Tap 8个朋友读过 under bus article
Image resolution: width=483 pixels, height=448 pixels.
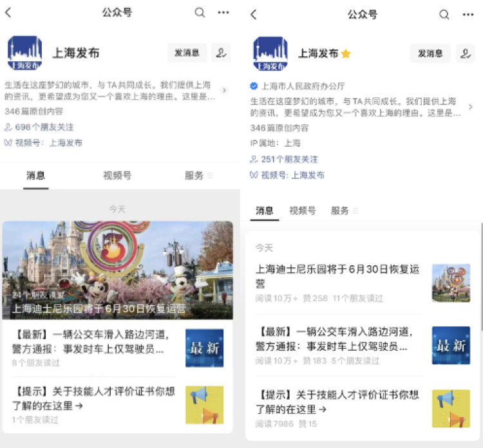click(x=35, y=363)
